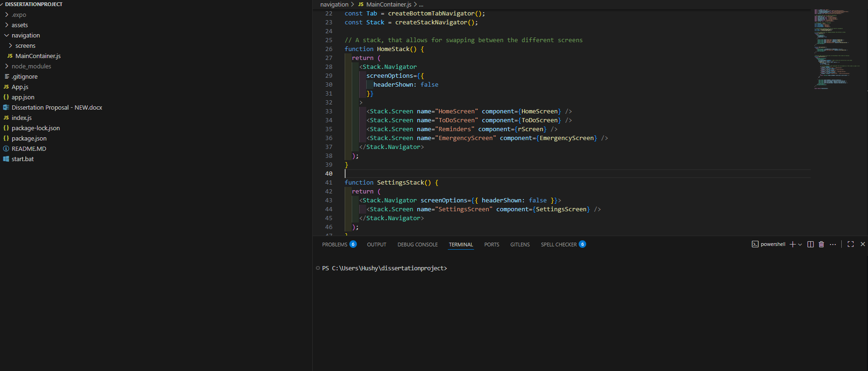The image size is (868, 371).
Task: Click line number 43 in the gutter
Action: click(329, 200)
